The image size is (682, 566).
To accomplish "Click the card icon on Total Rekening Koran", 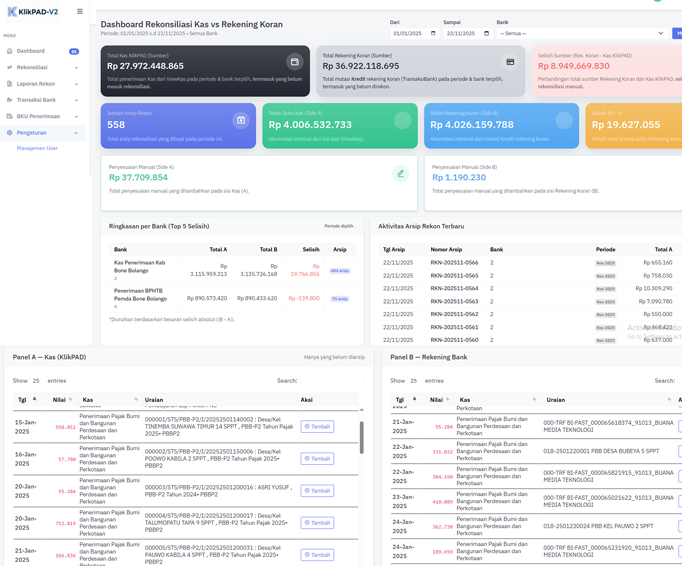I will coord(510,62).
